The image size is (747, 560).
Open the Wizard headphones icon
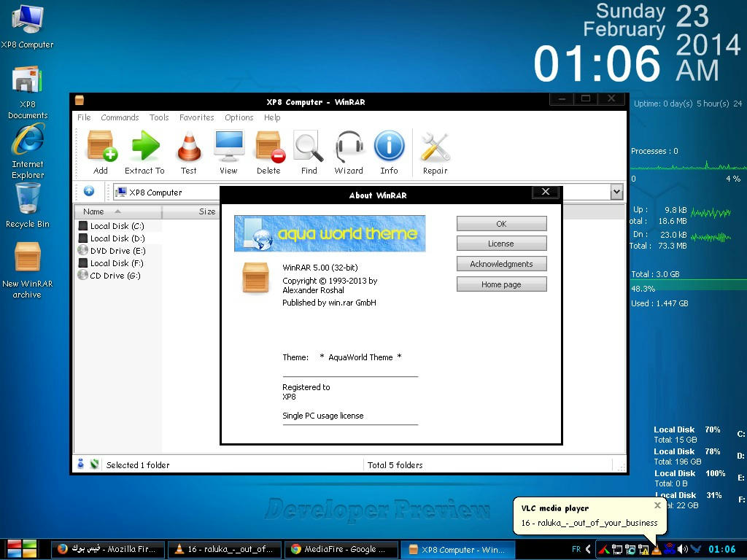349,152
